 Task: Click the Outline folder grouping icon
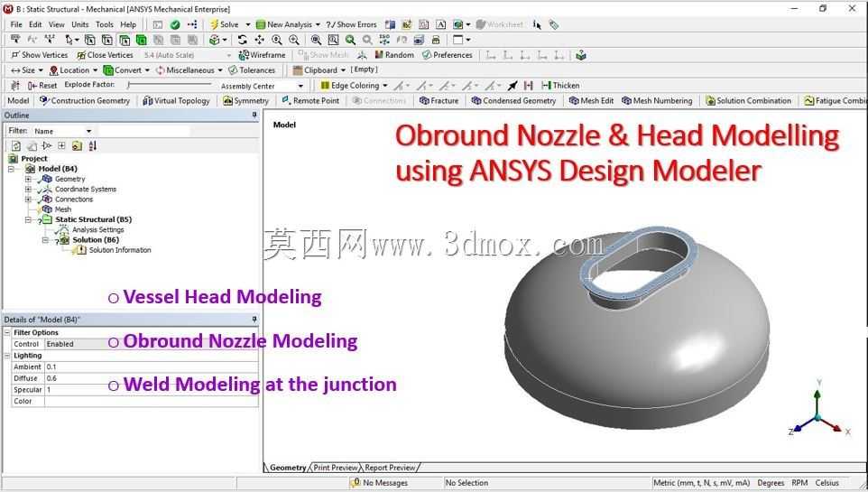(x=77, y=145)
